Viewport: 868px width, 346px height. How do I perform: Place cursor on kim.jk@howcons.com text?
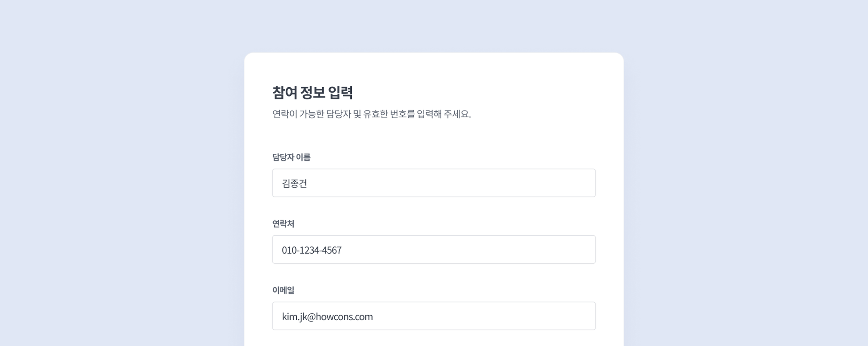point(327,317)
